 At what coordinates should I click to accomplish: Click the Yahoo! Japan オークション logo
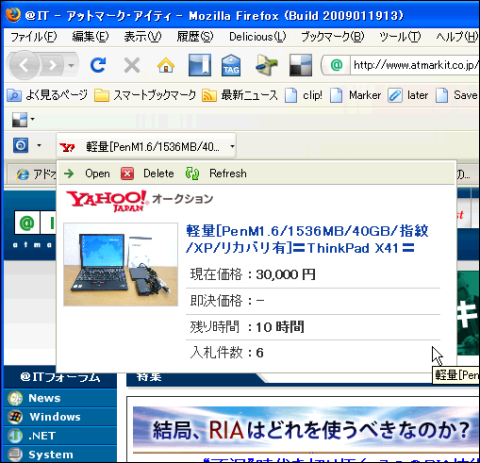pos(139,200)
